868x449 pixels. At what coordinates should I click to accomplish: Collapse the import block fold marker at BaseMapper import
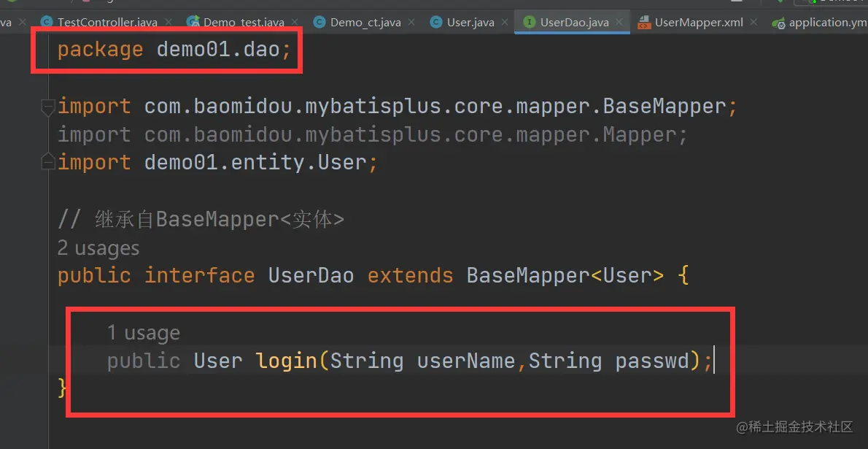coord(48,107)
